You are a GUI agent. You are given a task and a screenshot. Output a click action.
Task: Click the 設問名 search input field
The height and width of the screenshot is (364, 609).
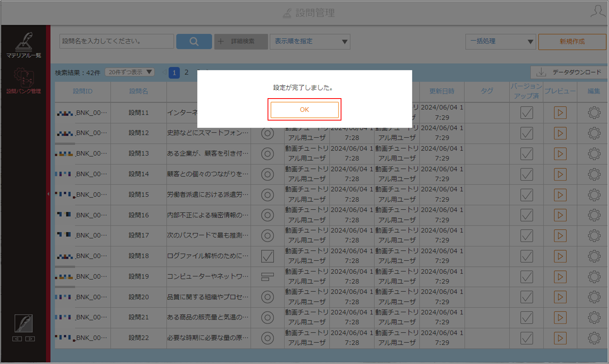[117, 41]
